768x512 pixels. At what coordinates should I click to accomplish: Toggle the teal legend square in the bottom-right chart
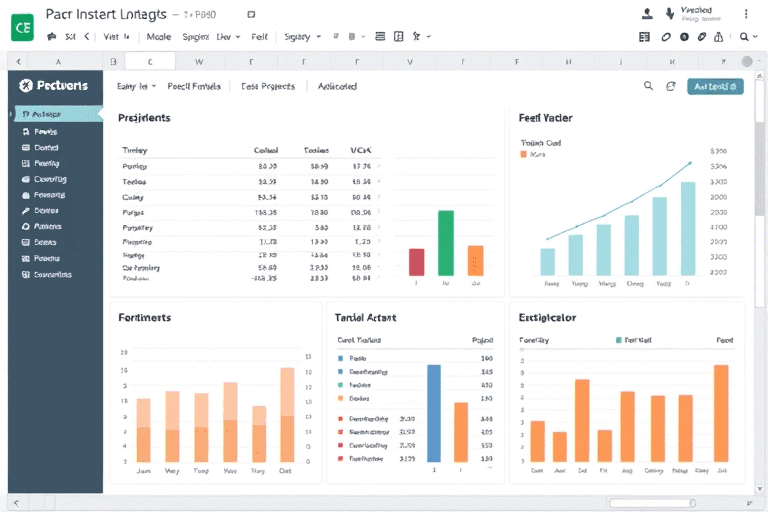(x=617, y=341)
